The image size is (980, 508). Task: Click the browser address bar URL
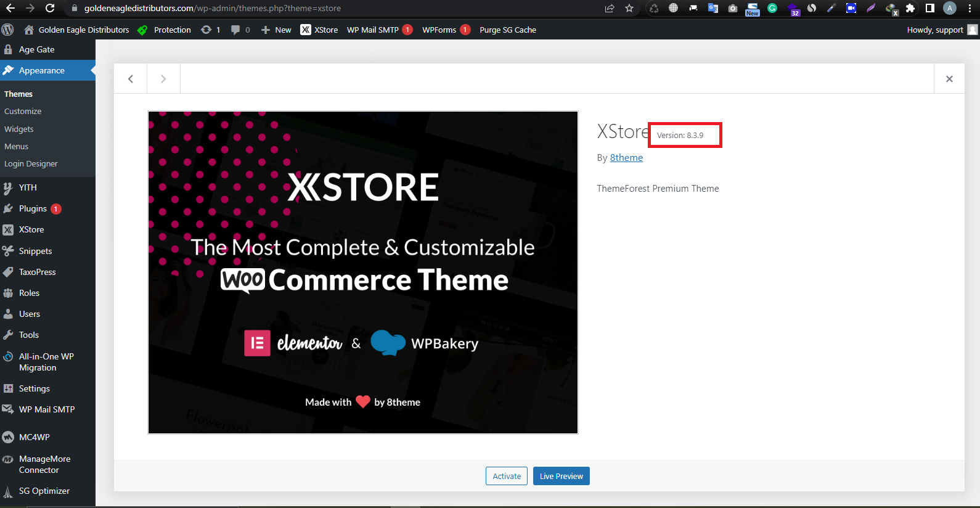click(213, 8)
